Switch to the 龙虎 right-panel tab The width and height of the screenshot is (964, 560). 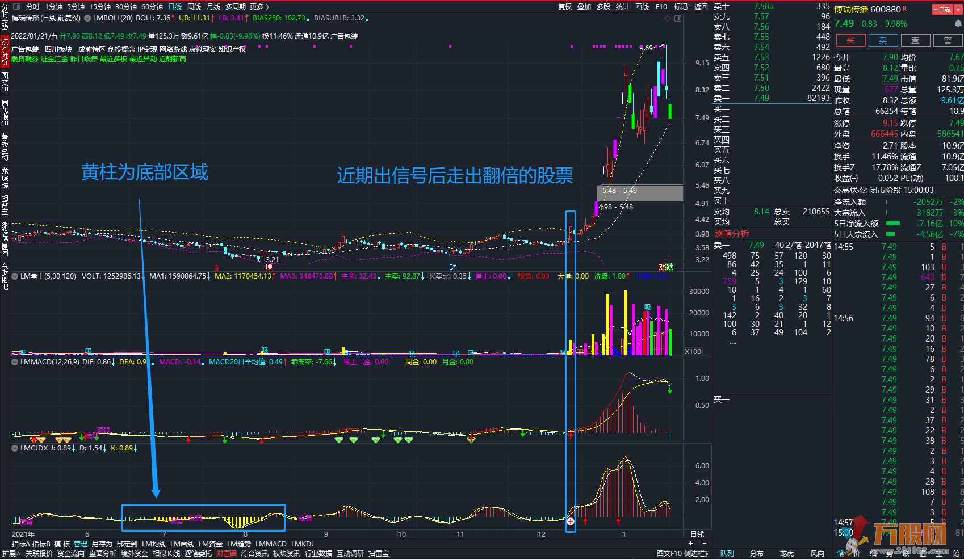coord(787,554)
